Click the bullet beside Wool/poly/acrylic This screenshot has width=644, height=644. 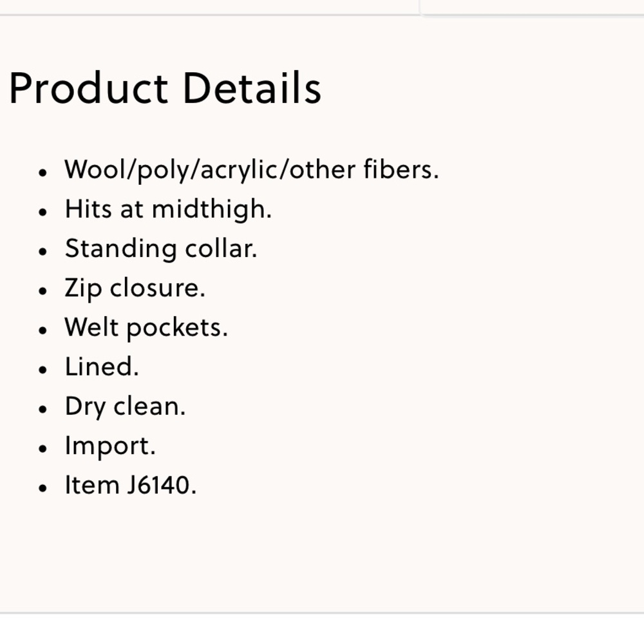click(x=43, y=173)
